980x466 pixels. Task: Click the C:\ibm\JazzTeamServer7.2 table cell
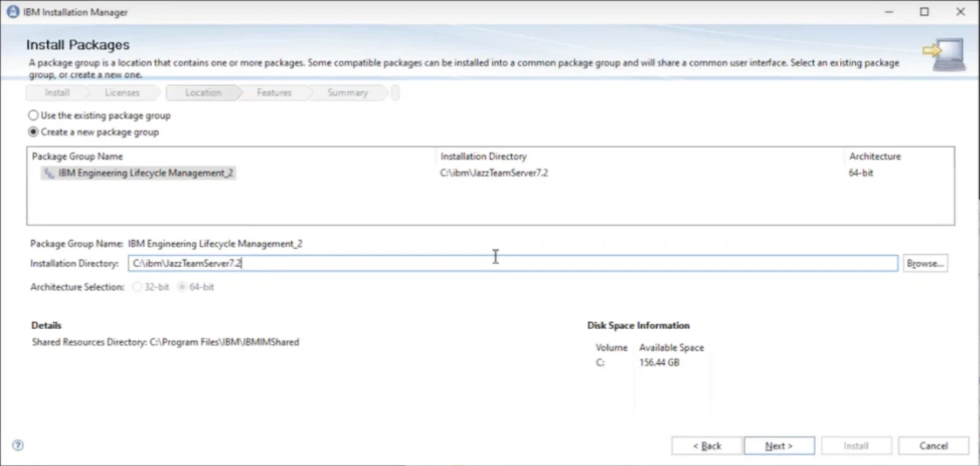click(494, 173)
